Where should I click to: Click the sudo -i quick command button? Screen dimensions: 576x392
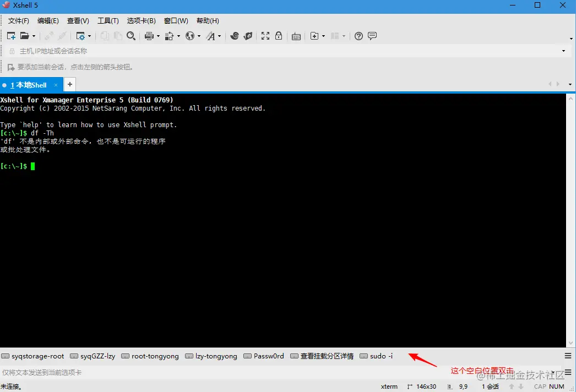tap(377, 356)
